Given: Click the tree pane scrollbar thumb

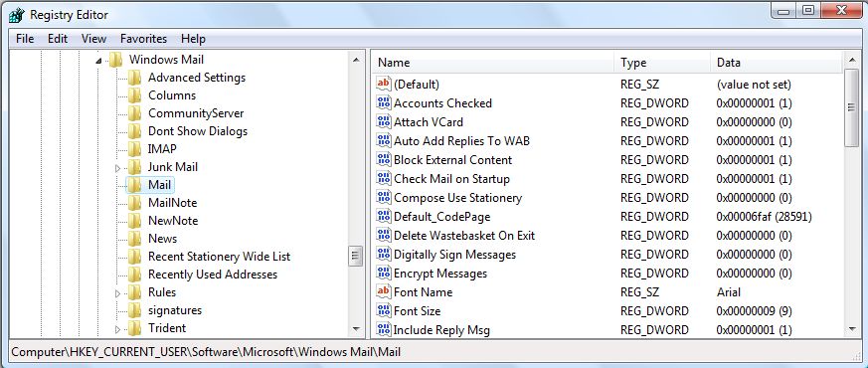Looking at the screenshot, I should click(x=355, y=256).
